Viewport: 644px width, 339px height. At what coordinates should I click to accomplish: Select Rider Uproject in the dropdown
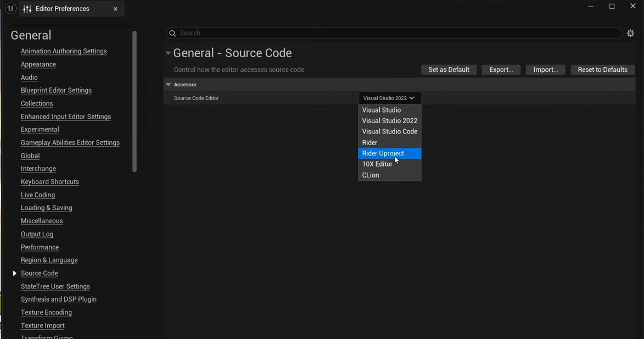pyautogui.click(x=389, y=153)
